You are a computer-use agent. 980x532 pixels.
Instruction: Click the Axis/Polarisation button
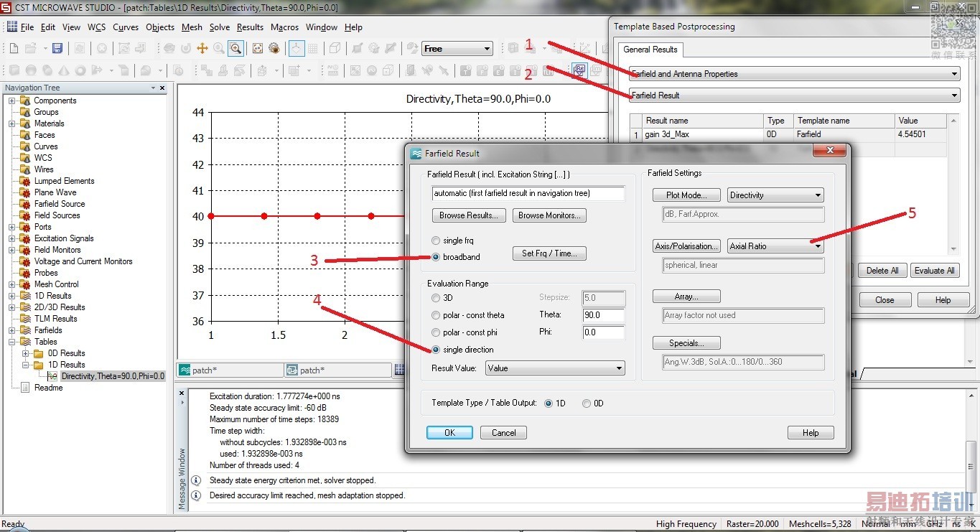687,246
